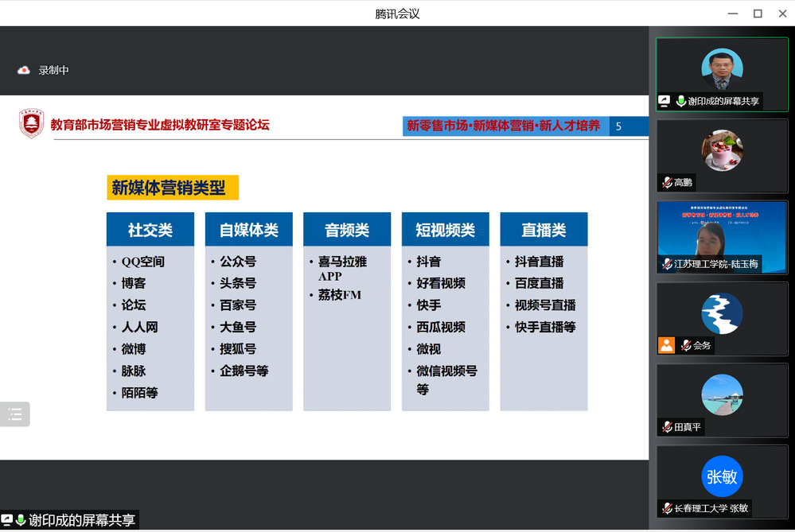The height and width of the screenshot is (532, 795).
Task: Click the 搜狐号 bullet item
Action: click(x=238, y=348)
